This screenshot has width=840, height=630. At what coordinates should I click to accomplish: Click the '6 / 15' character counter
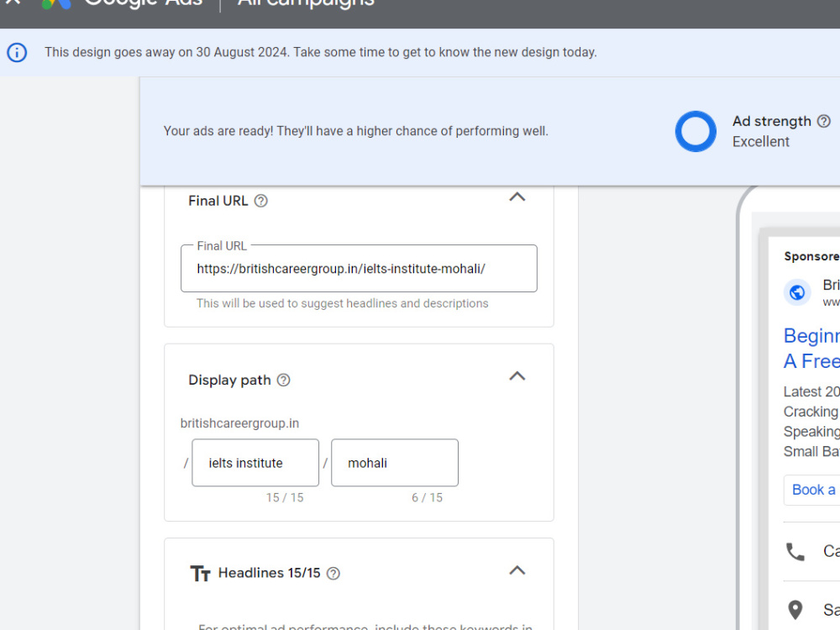[x=427, y=497]
